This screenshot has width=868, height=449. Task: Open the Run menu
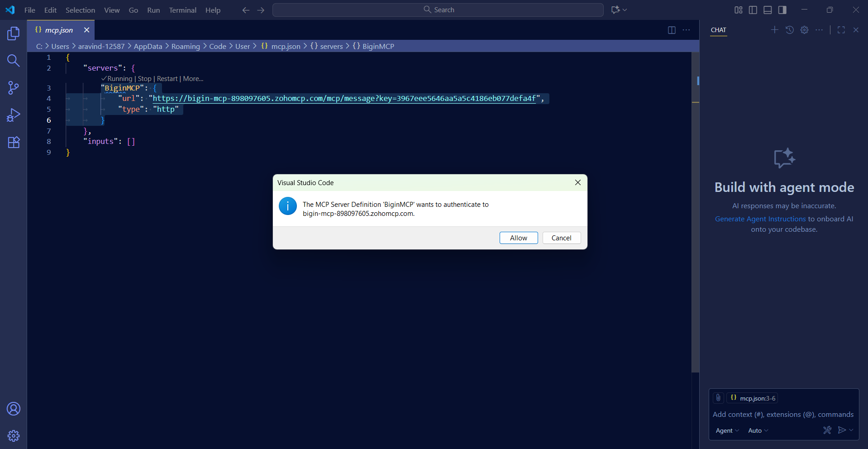coord(153,10)
